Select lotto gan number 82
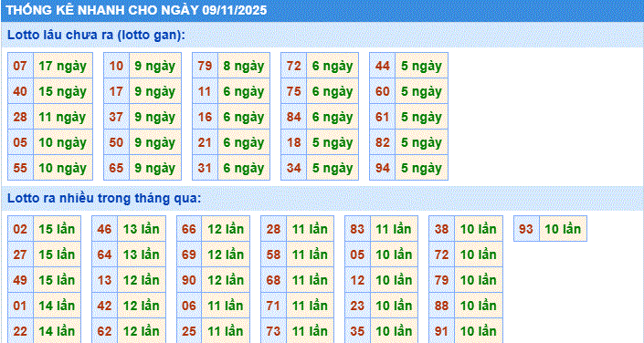Screen dimensions: 644x343 (383, 142)
